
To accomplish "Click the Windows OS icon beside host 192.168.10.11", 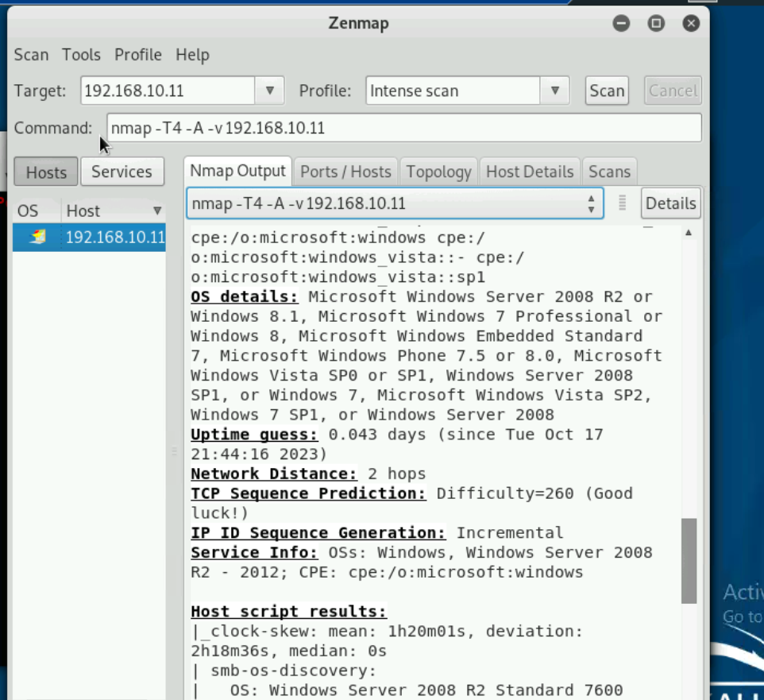I will 37,237.
